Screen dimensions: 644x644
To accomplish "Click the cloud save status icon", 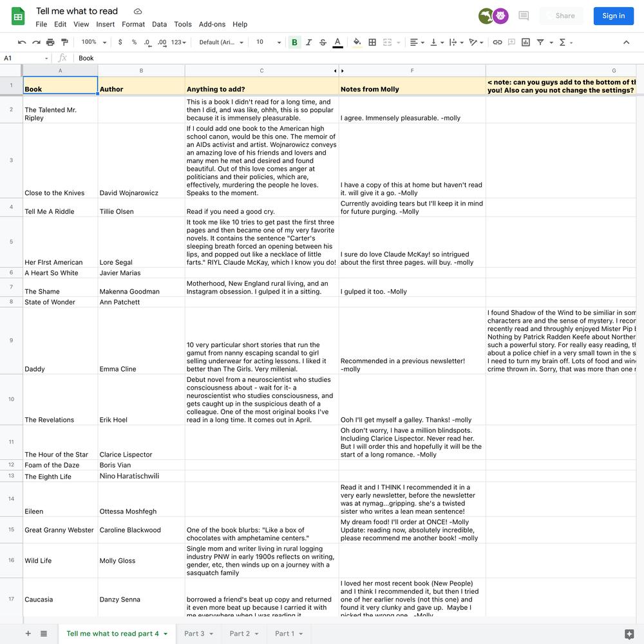I will click(138, 12).
